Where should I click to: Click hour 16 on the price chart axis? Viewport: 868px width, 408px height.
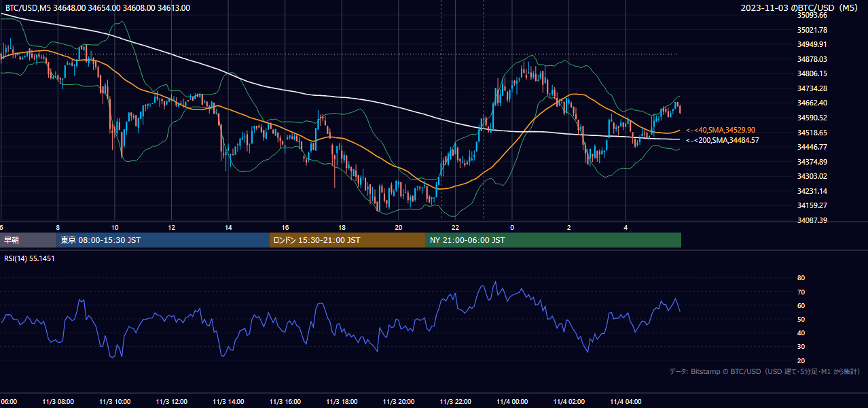285,228
